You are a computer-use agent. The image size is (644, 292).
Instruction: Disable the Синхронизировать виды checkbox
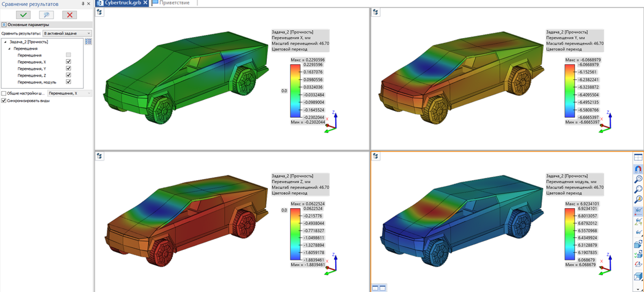[x=4, y=100]
